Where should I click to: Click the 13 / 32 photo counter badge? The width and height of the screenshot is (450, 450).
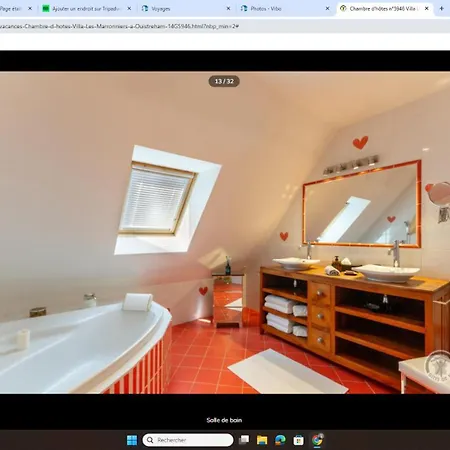(x=224, y=81)
